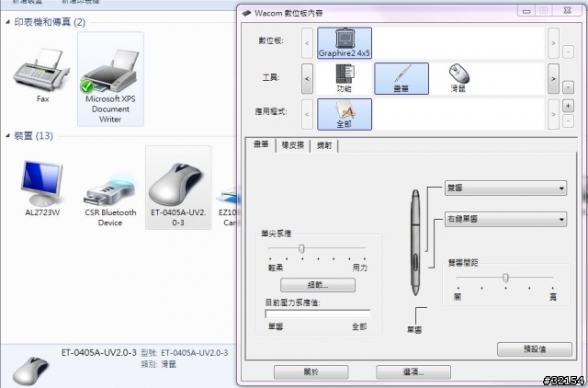Screen dimensions: 588x388
Task: Click the ET-0405A-UV2.0-3 details pane thumbnail
Action: pyautogui.click(x=30, y=370)
